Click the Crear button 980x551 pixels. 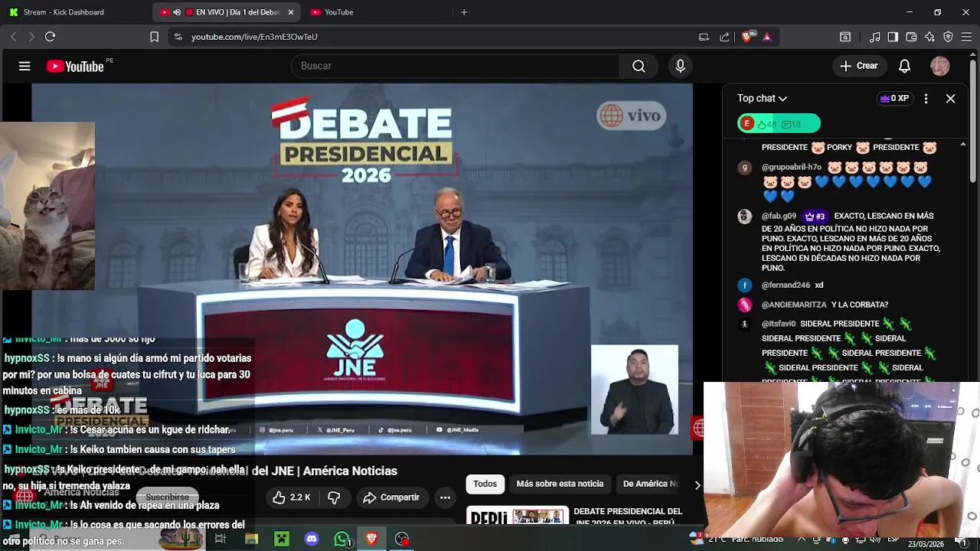coord(859,67)
